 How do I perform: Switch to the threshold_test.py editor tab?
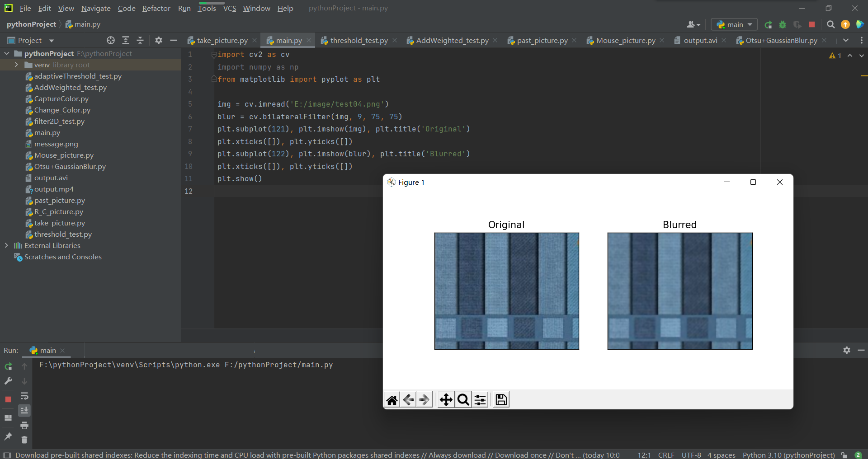click(x=359, y=40)
